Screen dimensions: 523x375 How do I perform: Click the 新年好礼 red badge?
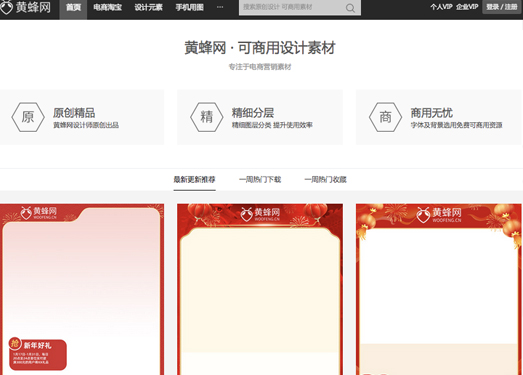38,354
